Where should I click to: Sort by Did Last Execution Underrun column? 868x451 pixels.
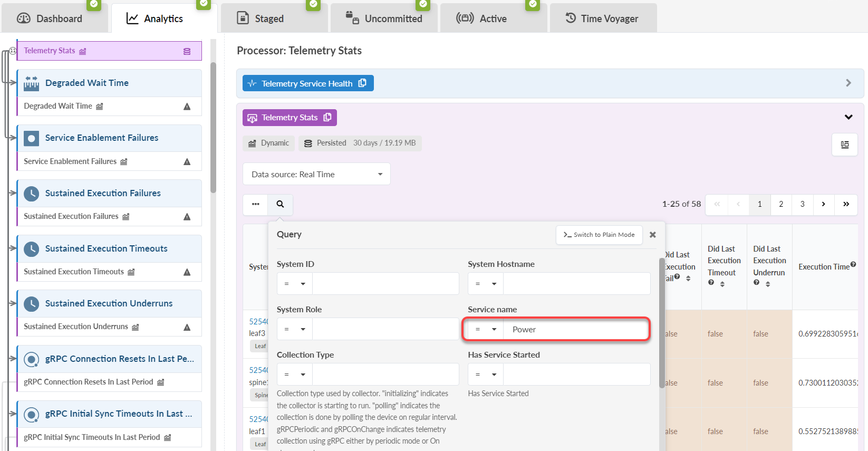[768, 284]
